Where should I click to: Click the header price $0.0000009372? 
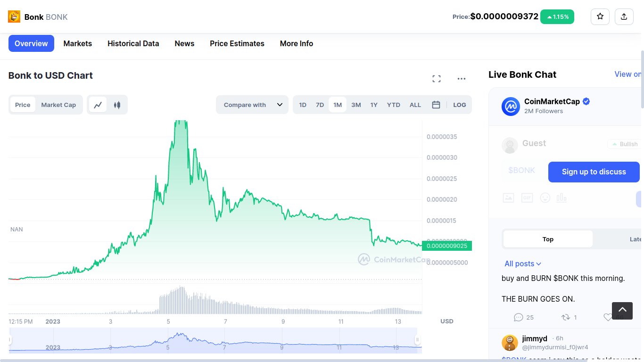[x=504, y=16]
